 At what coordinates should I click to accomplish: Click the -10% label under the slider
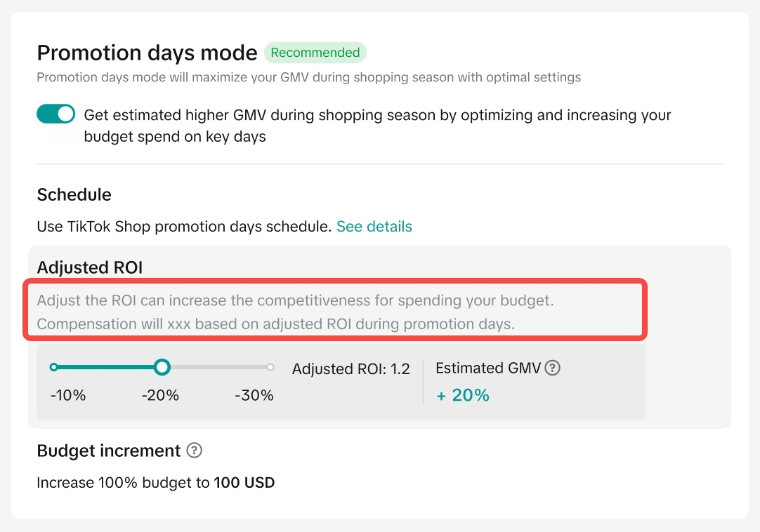pos(68,395)
